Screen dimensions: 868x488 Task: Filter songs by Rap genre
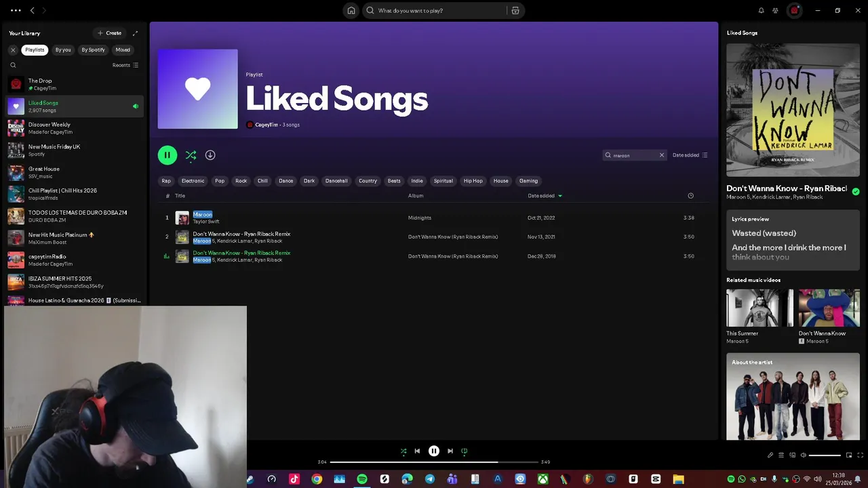166,181
